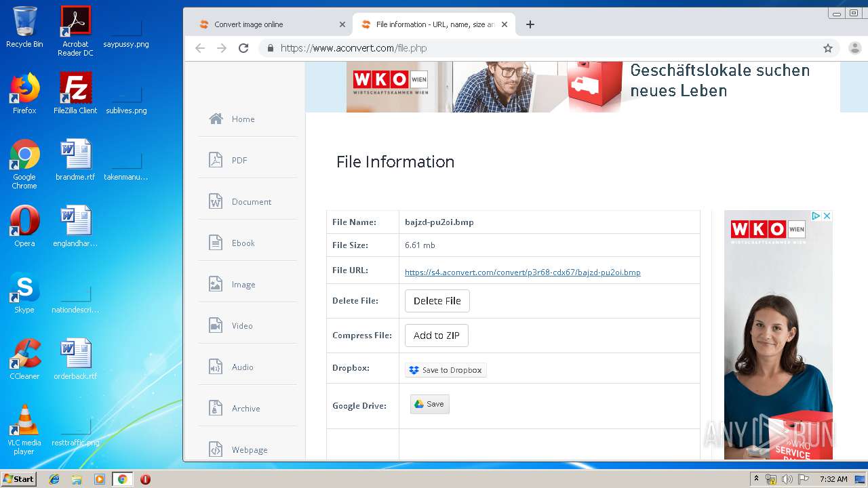The width and height of the screenshot is (868, 488).
Task: Select the file name bajzd-pu2oi.bmp text
Action: click(x=439, y=222)
